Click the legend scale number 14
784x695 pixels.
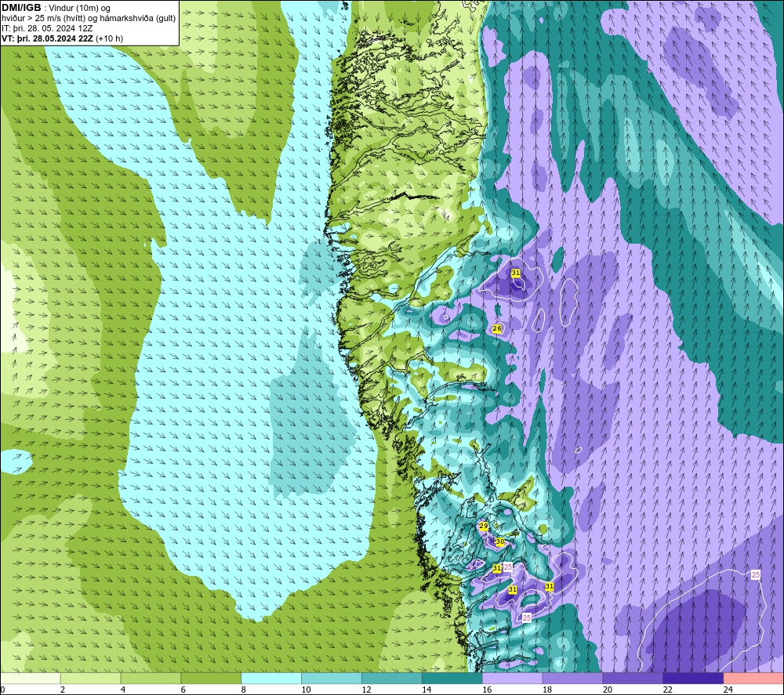(426, 690)
